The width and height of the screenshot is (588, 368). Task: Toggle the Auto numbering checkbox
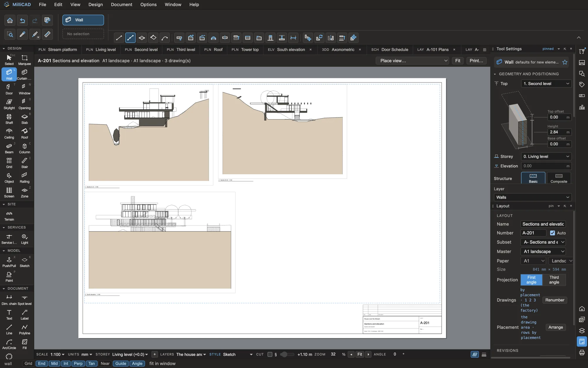[552, 233]
